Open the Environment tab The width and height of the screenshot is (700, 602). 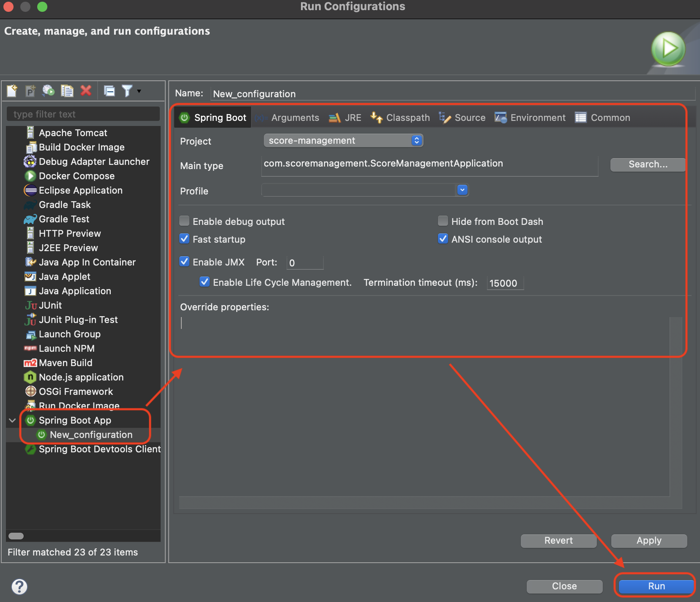(530, 118)
